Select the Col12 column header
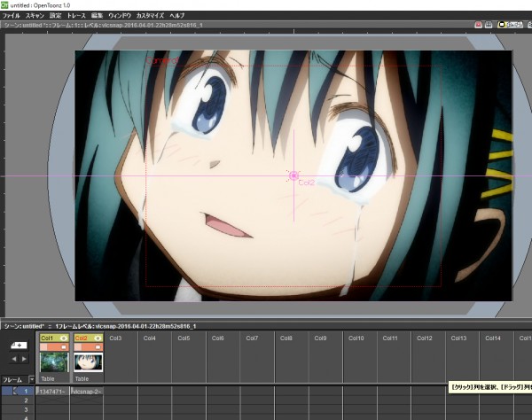This screenshot has height=420, width=532. point(425,338)
